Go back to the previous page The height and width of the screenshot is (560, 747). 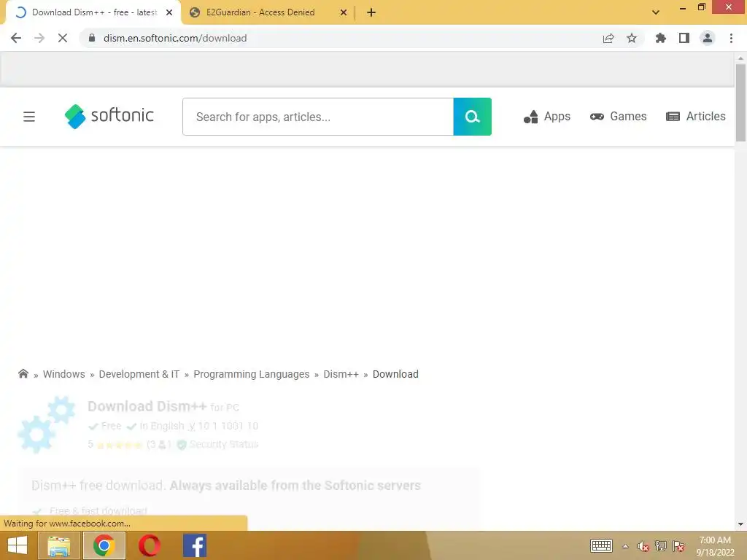point(16,38)
